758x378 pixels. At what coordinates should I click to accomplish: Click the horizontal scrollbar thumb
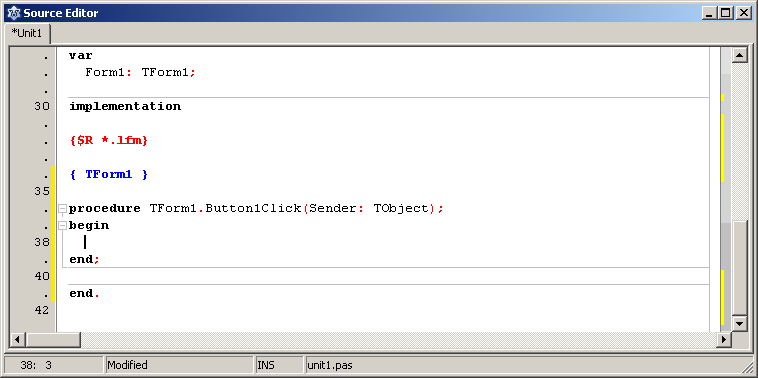53,340
